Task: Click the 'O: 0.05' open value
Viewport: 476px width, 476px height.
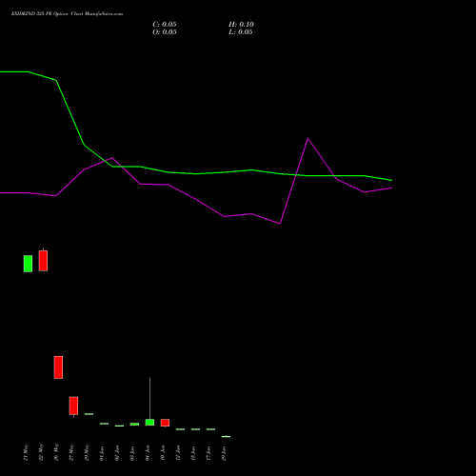Action: (x=165, y=32)
